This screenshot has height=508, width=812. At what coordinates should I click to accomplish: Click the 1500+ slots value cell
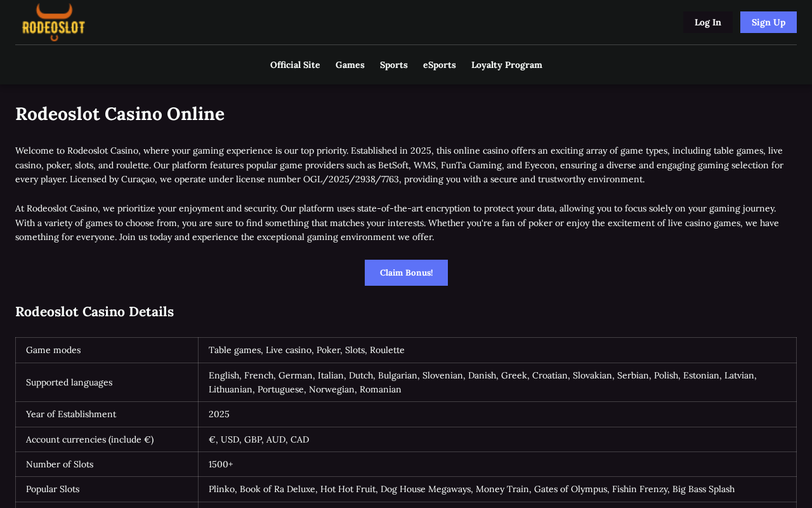click(497, 464)
